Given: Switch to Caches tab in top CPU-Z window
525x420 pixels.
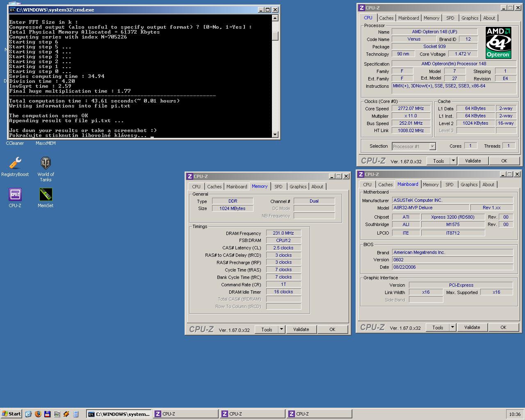Looking at the screenshot, I should point(386,18).
